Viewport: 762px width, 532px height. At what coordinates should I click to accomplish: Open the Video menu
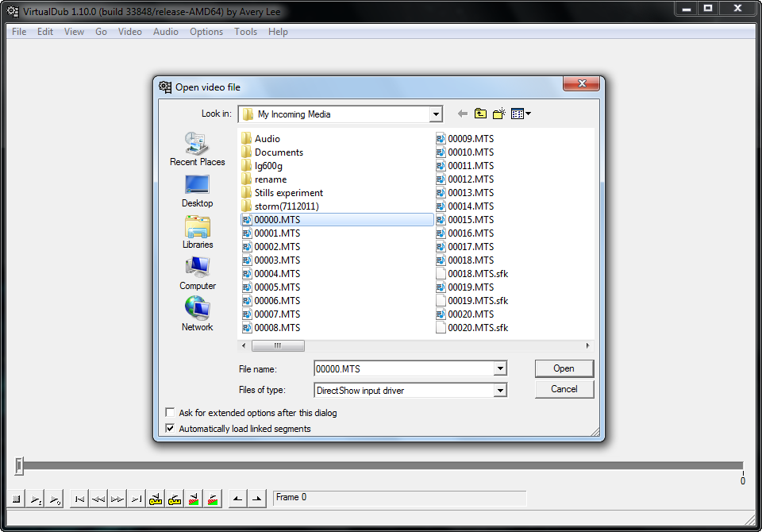(x=129, y=32)
